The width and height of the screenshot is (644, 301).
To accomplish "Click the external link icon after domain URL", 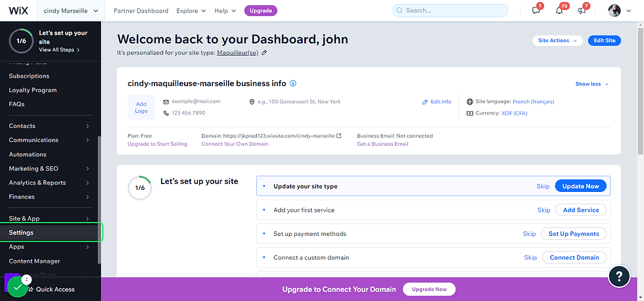I will [339, 135].
